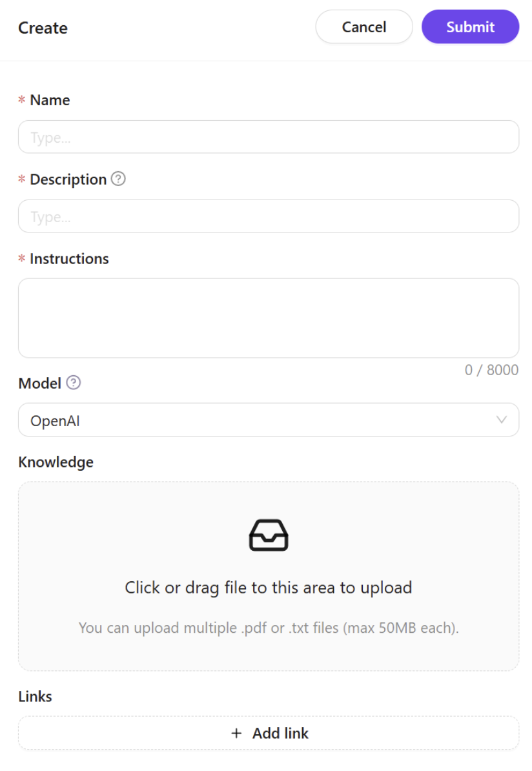The image size is (532, 771).
Task: Click the Create heading
Action: (43, 28)
